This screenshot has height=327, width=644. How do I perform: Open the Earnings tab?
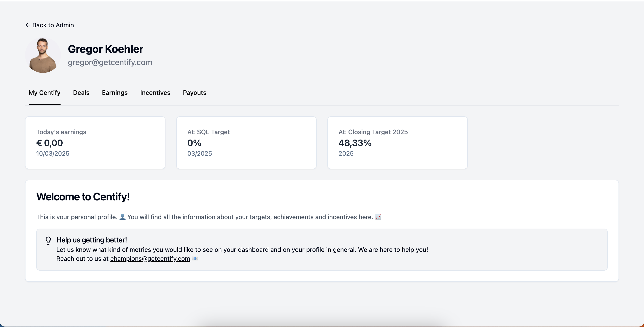tap(115, 93)
